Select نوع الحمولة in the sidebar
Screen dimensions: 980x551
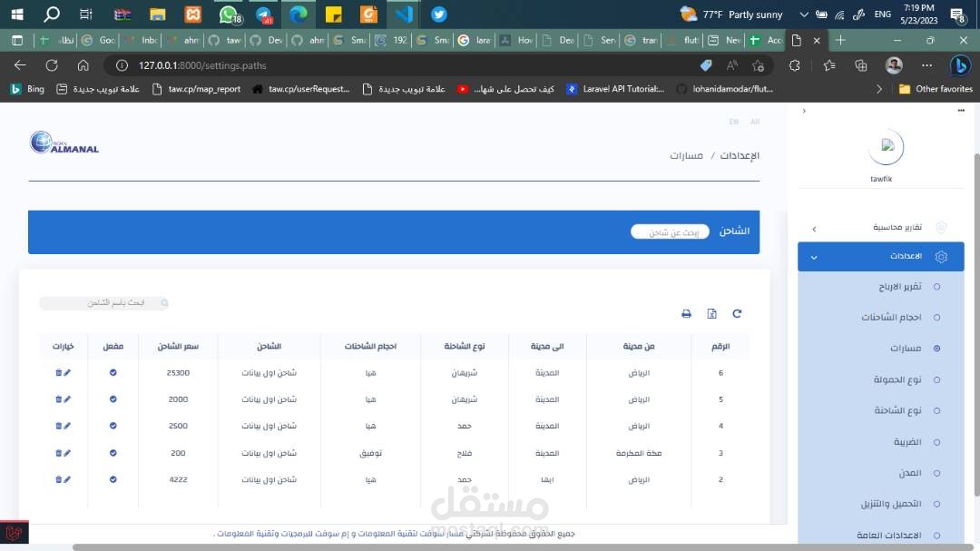(x=897, y=379)
